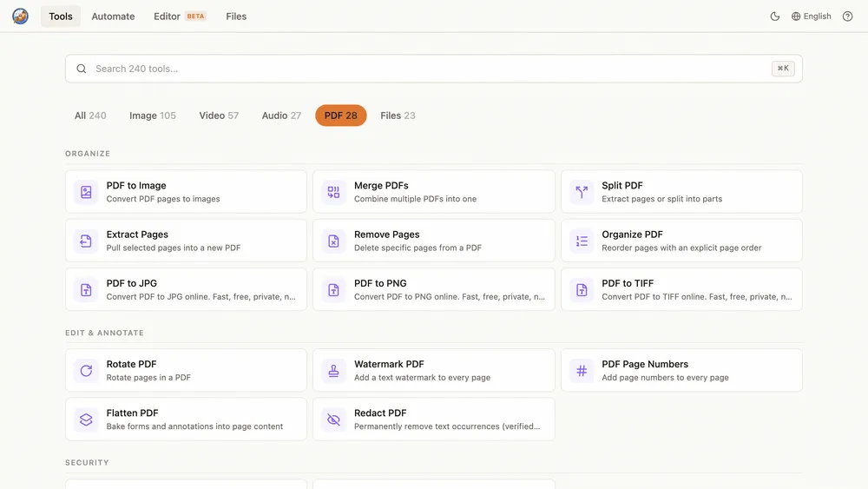Filter by Image 105 category
This screenshot has width=868, height=489.
pos(152,116)
